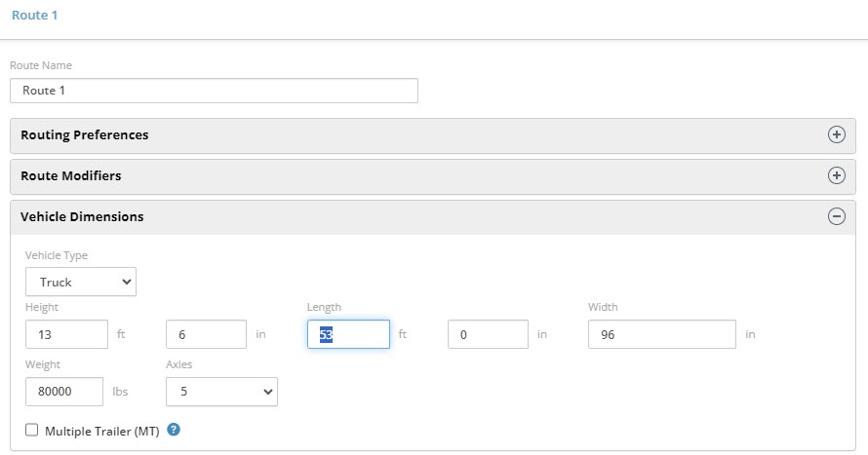Image resolution: width=868 pixels, height=455 pixels.
Task: Click the Vehicle Dimensions section header
Action: coord(82,217)
